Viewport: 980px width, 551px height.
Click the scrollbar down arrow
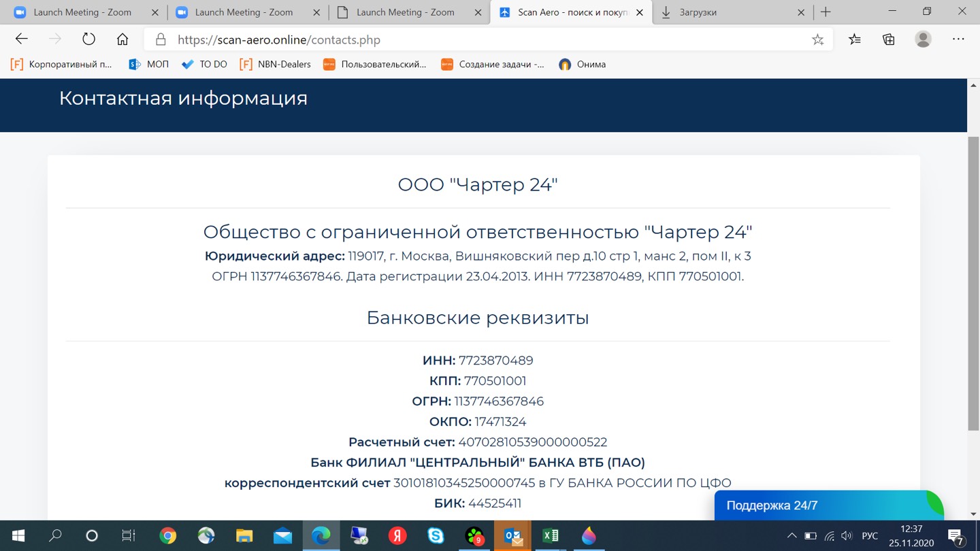coord(973,514)
